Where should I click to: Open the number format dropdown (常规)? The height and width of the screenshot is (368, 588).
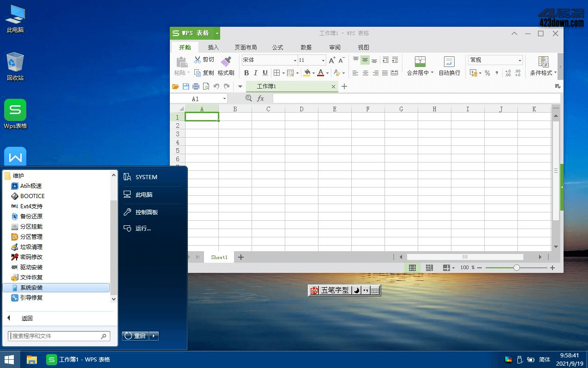[520, 60]
